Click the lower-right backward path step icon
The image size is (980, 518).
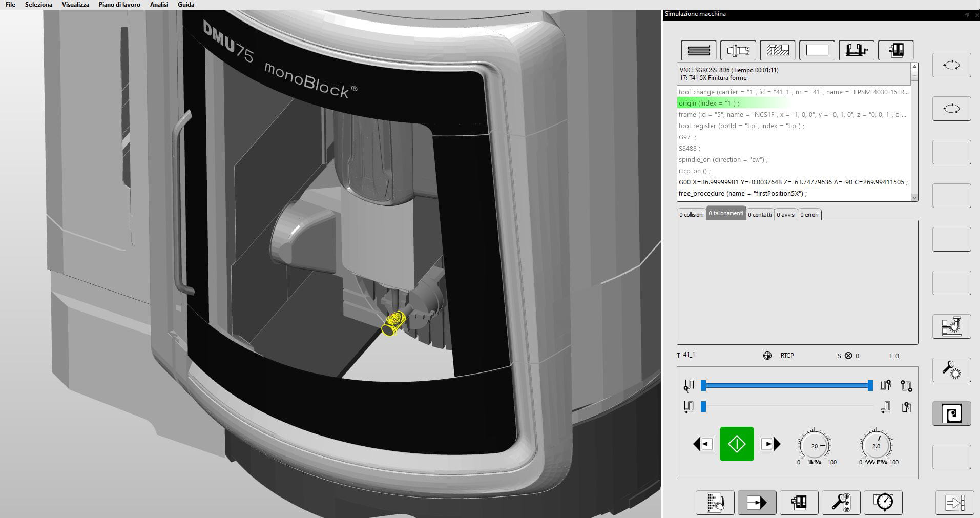(x=885, y=407)
